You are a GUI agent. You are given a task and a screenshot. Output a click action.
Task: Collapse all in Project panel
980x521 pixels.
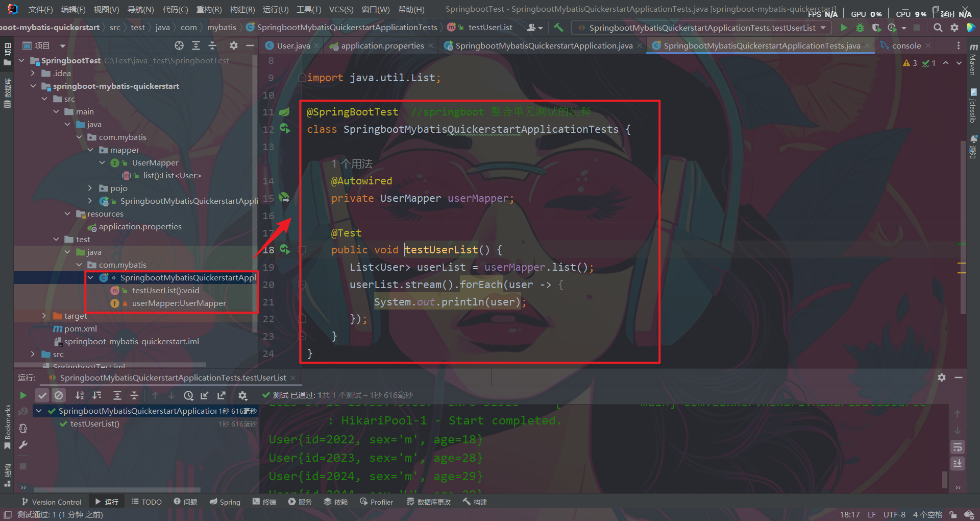[x=212, y=45]
